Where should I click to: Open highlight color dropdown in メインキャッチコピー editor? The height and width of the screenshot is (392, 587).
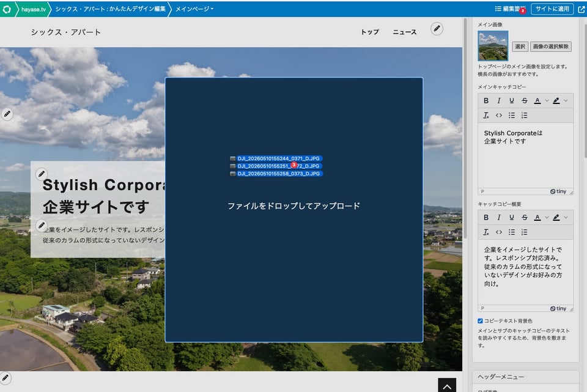pyautogui.click(x=566, y=100)
